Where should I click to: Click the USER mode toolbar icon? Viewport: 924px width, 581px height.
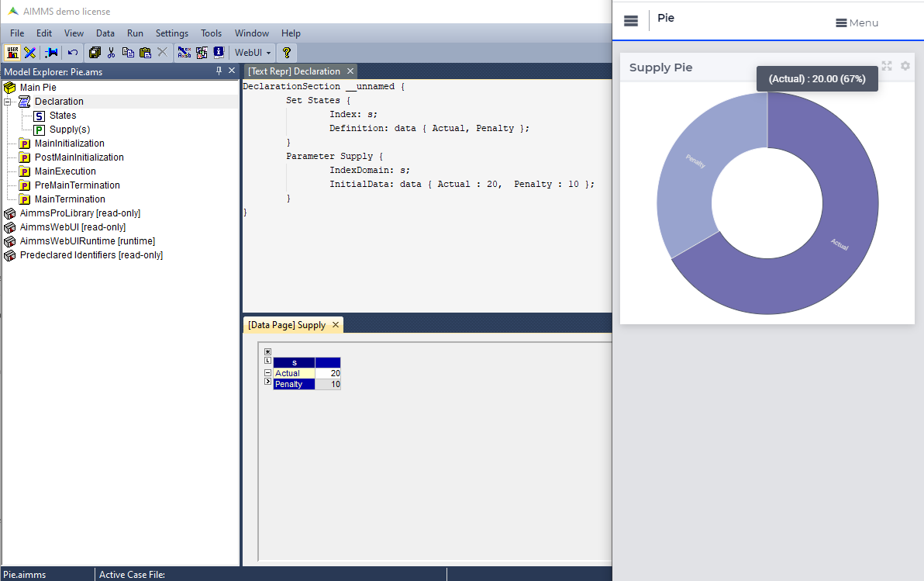click(12, 53)
